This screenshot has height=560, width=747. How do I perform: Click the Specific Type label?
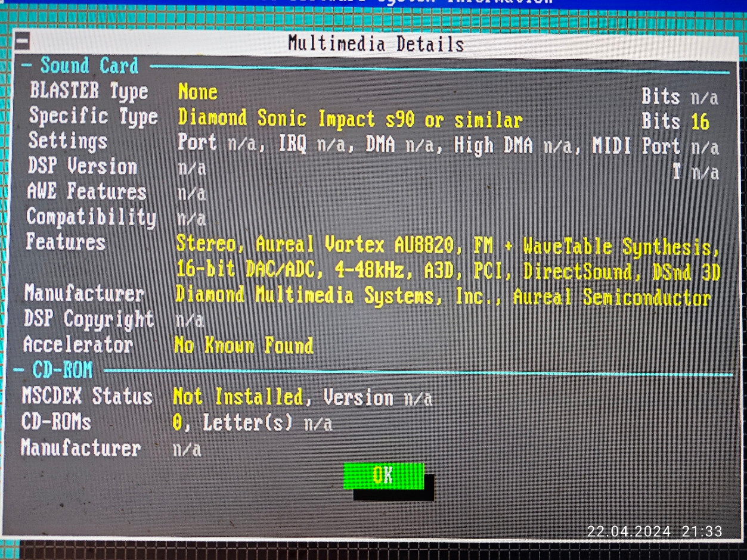[94, 116]
